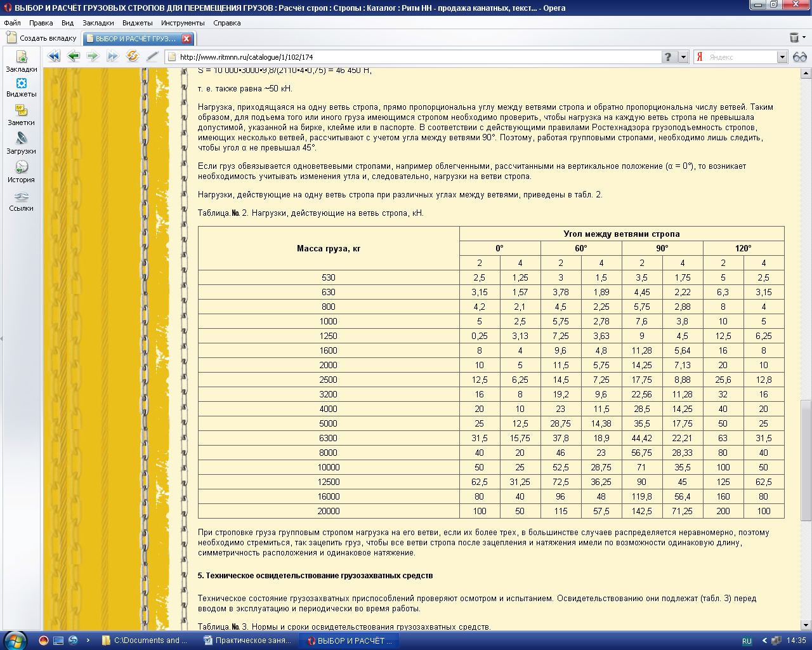This screenshot has width=812, height=650.
Task: Expand the address bar history dropdown
Action: pyautogui.click(x=683, y=57)
